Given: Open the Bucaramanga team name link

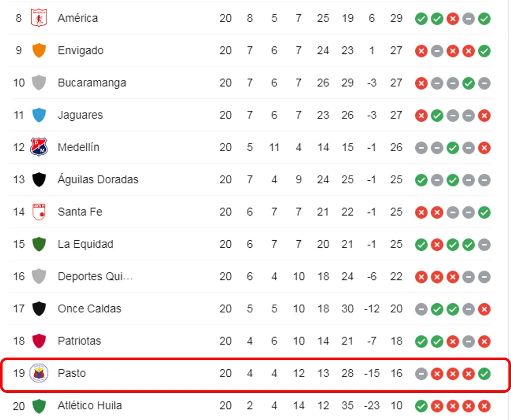Looking at the screenshot, I should click(92, 83).
